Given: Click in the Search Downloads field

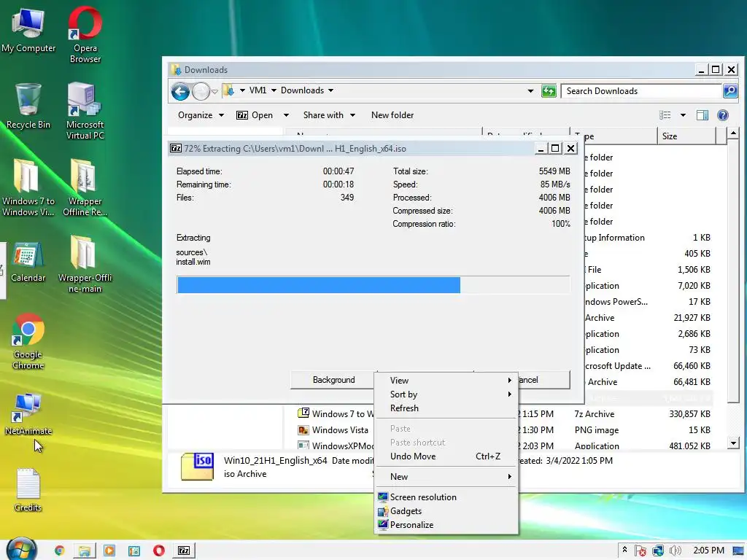Looking at the screenshot, I should point(642,91).
